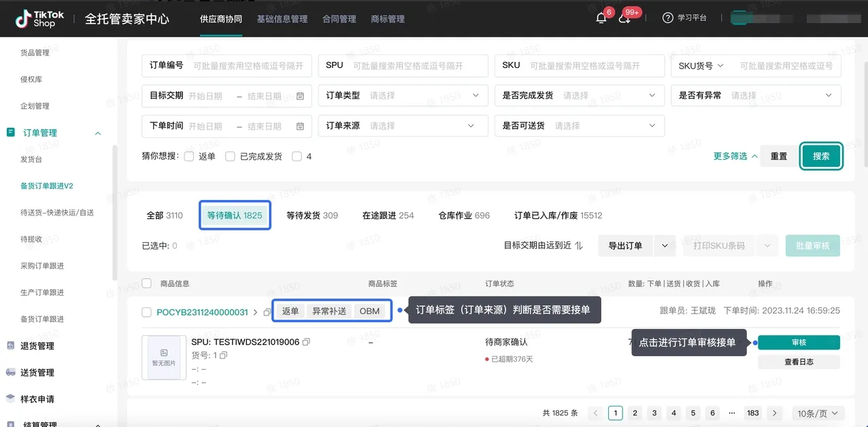Switch to the 合同管理 top tab
This screenshot has height=427, width=868.
pos(339,19)
